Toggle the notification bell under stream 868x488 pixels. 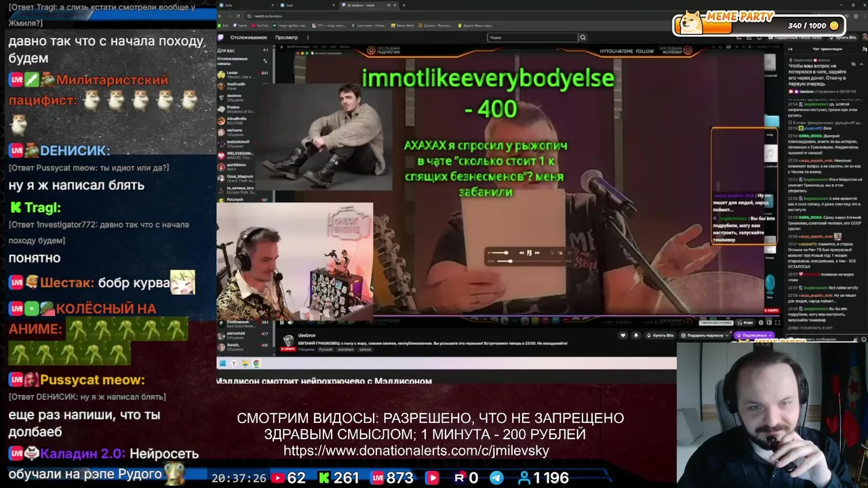[x=635, y=335]
